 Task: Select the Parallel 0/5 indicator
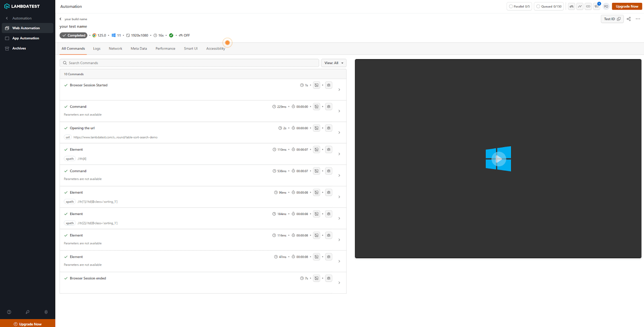pyautogui.click(x=519, y=6)
